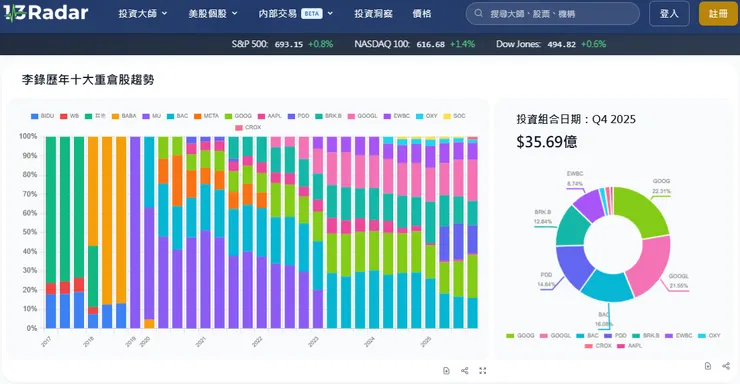Click the Dow Jones value 494.82
The height and width of the screenshot is (384, 740).
(562, 44)
